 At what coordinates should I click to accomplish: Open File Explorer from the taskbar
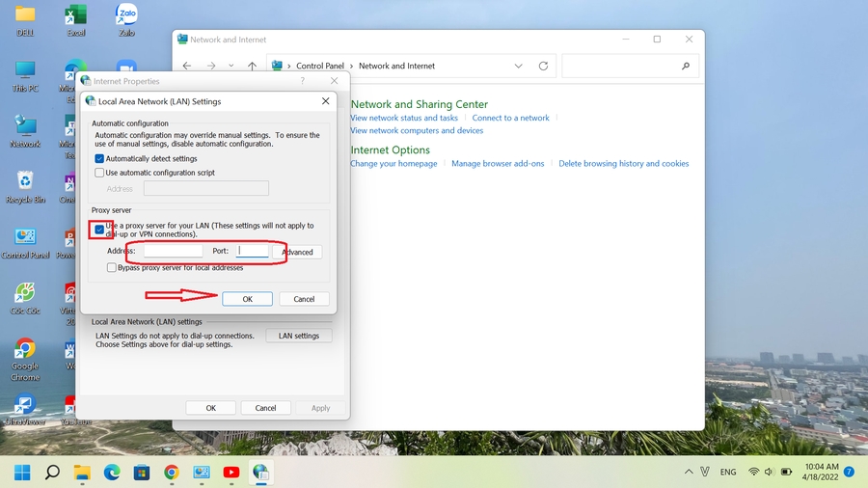tap(82, 472)
